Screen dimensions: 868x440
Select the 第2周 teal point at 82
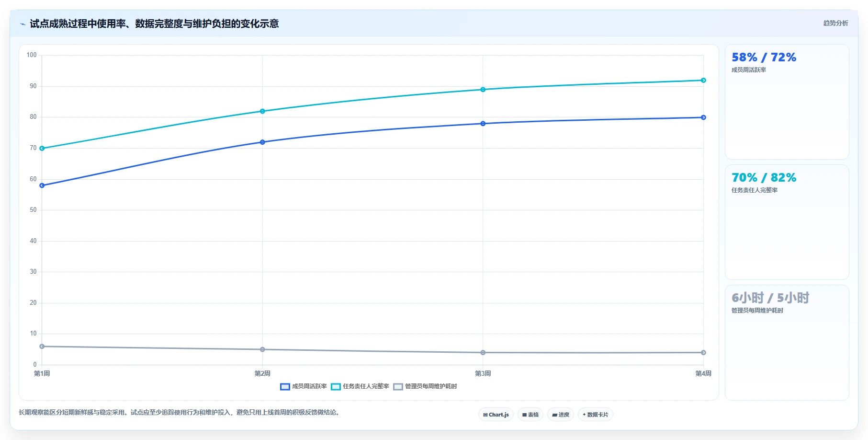pyautogui.click(x=262, y=111)
